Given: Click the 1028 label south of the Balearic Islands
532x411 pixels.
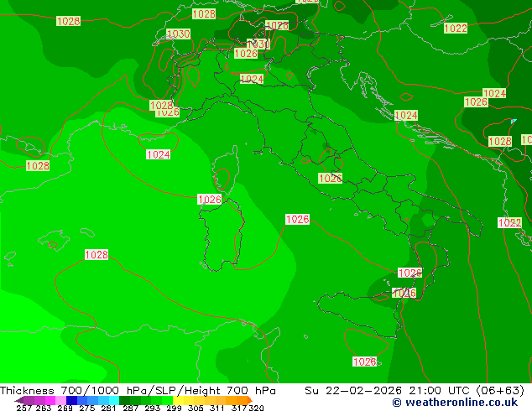Looking at the screenshot, I should (x=96, y=255).
